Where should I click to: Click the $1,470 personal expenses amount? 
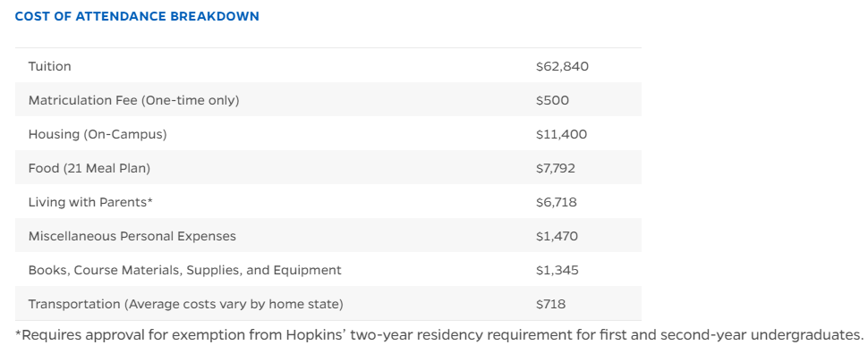557,237
